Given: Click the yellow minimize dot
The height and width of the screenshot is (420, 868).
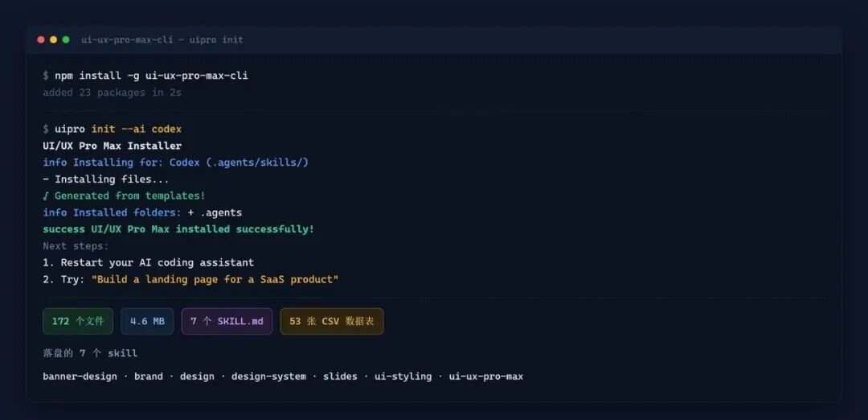Looking at the screenshot, I should tap(54, 40).
